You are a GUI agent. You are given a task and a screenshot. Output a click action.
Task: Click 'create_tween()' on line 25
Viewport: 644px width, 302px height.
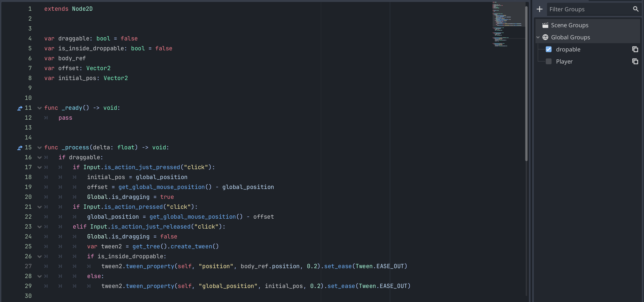(x=195, y=246)
